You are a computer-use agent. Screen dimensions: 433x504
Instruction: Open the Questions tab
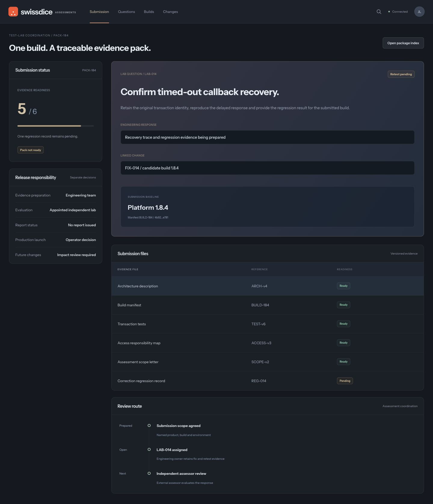[x=126, y=12]
